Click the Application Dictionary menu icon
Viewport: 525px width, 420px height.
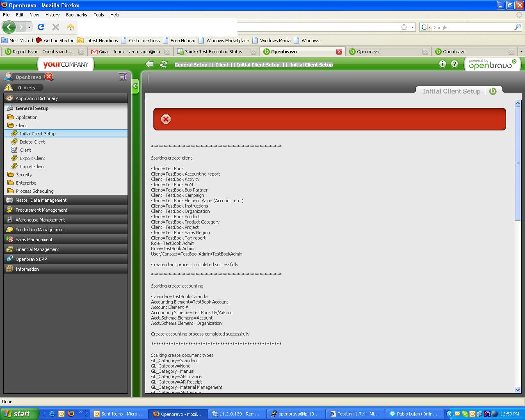pos(9,98)
